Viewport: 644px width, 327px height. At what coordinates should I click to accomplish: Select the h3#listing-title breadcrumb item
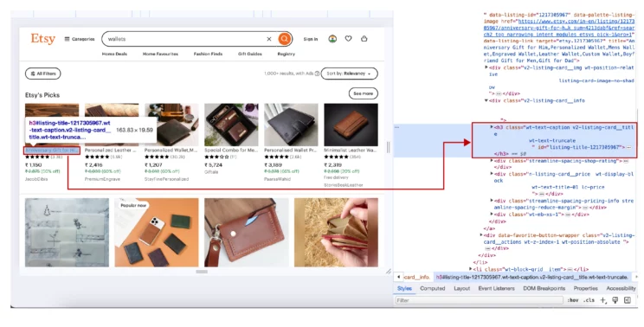click(531, 277)
